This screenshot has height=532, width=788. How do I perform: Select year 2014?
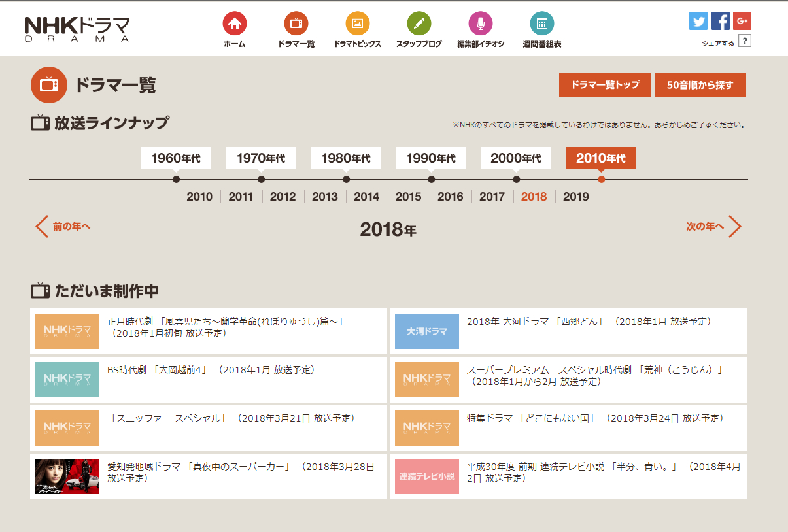tap(367, 197)
